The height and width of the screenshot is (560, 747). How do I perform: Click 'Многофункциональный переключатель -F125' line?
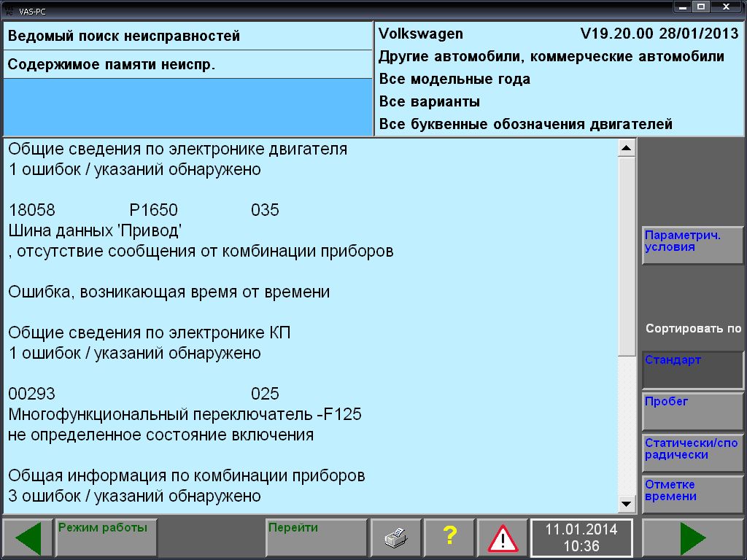click(185, 414)
